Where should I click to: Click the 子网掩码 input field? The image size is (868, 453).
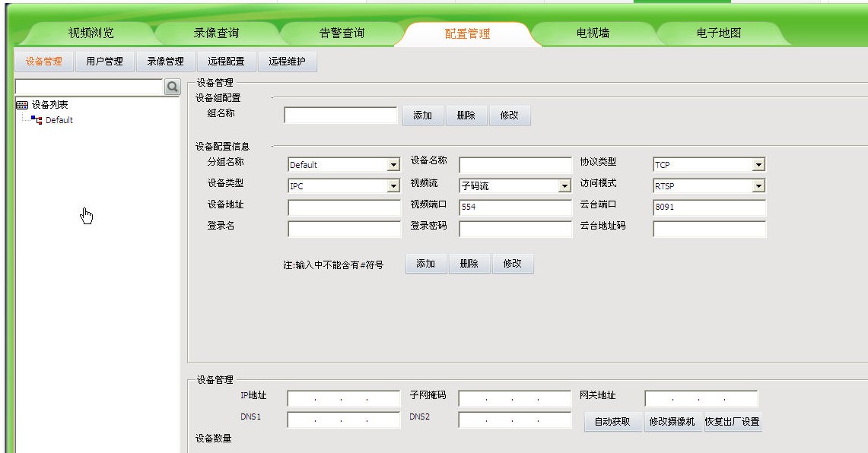point(515,398)
